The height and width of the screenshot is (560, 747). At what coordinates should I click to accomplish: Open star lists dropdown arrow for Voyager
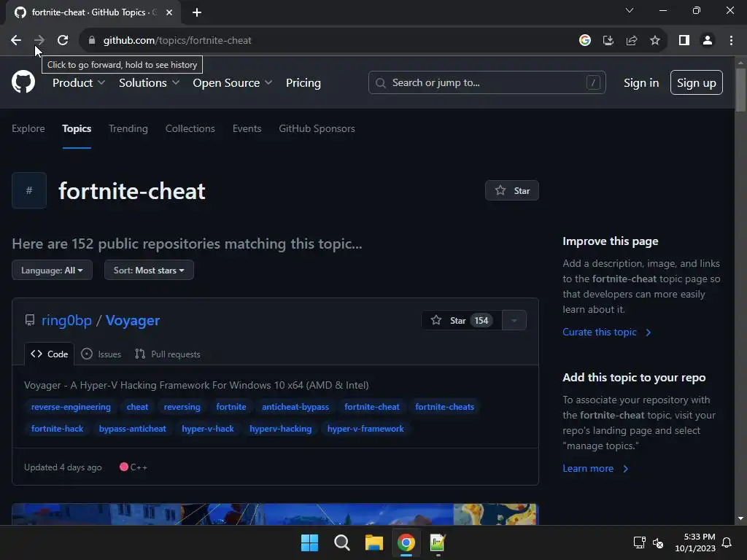(x=514, y=321)
